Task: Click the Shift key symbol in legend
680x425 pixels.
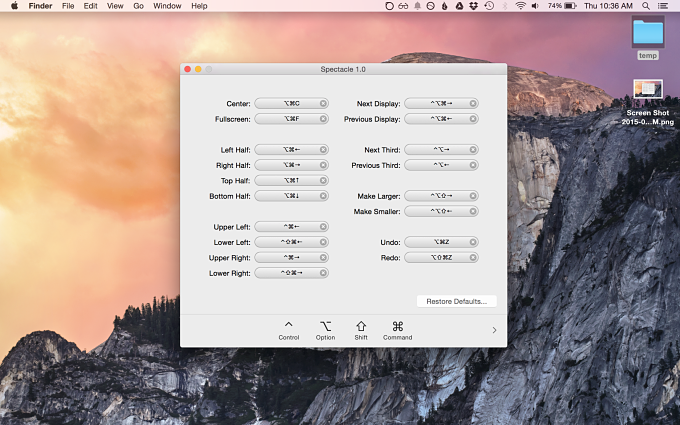Action: pos(361,326)
